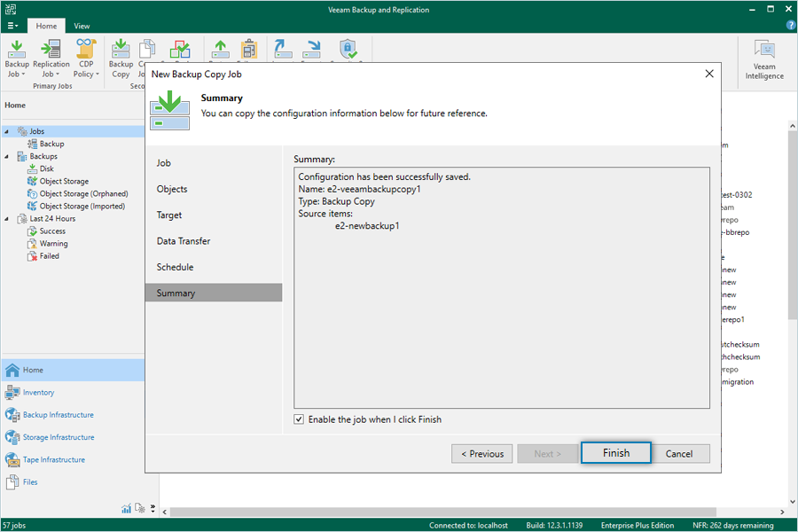Open Storage Infrastructure navigation view
Image resolution: width=798 pixels, height=532 pixels.
tap(59, 437)
